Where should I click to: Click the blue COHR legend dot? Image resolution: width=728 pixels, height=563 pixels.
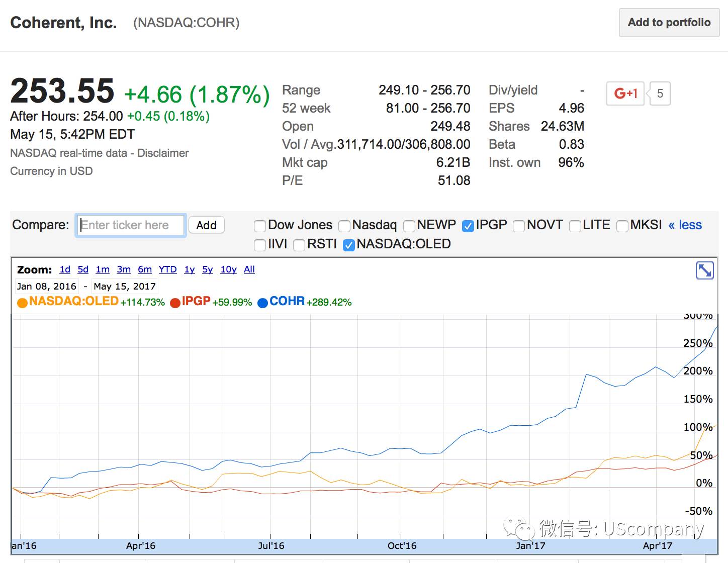[x=262, y=303]
